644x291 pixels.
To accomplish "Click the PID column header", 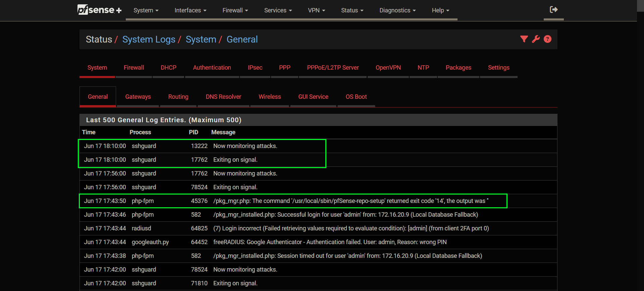I will click(194, 132).
